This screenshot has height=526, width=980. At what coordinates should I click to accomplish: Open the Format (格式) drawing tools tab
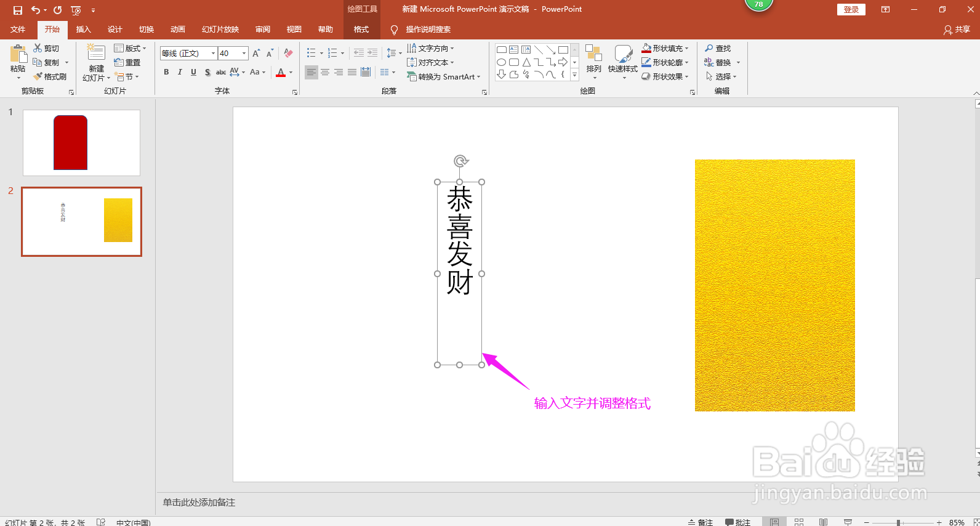[x=361, y=30]
